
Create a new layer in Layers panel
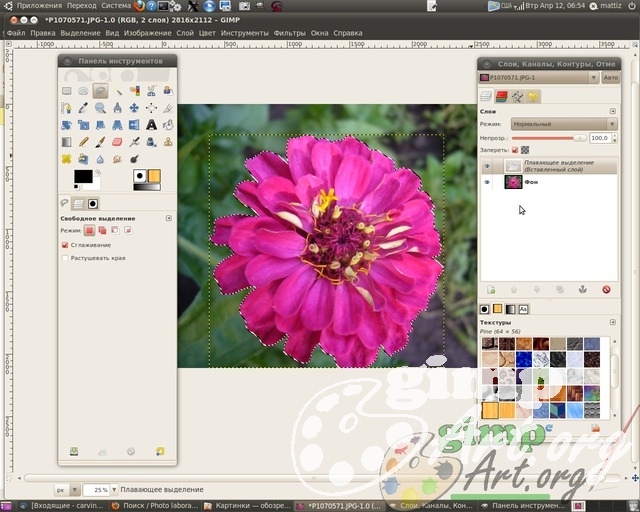pyautogui.click(x=491, y=289)
